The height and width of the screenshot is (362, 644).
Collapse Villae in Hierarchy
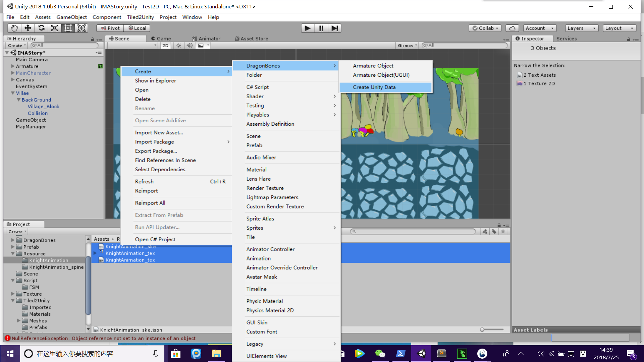coord(13,93)
